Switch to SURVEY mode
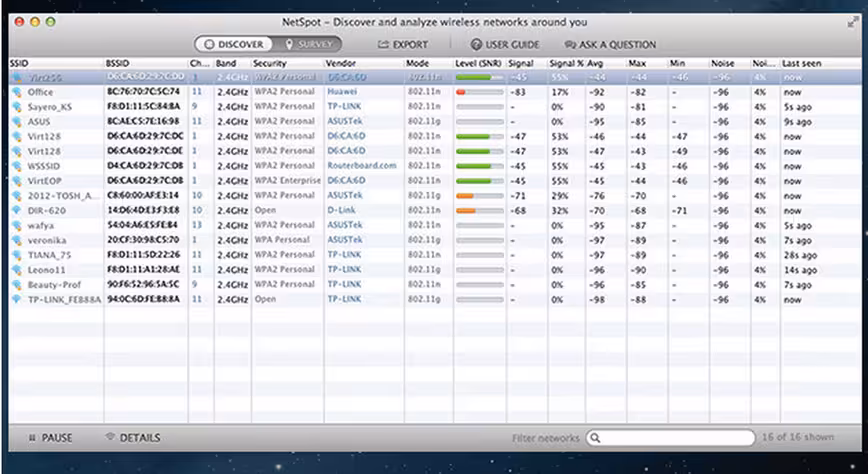Viewport: 868px width, 474px height. [x=308, y=44]
